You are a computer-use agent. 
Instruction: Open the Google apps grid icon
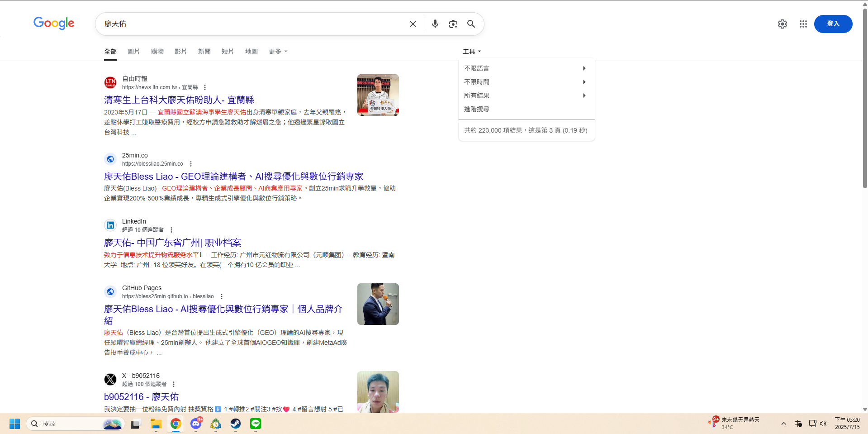point(803,24)
